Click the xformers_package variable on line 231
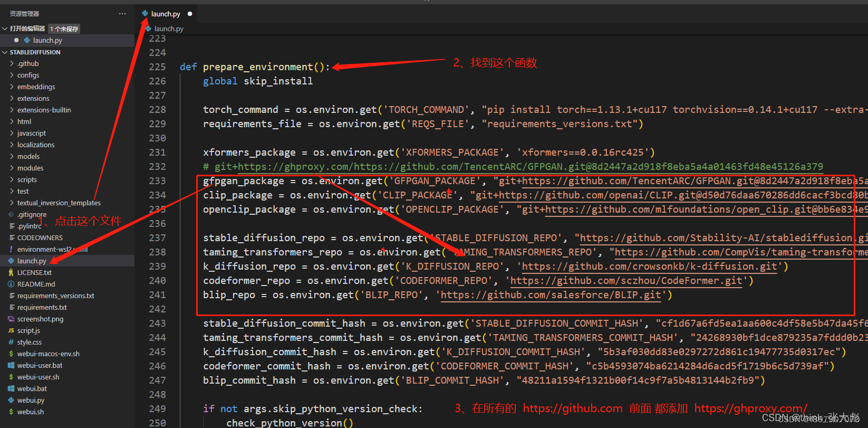Screen dimensions: 868x428 [249, 153]
